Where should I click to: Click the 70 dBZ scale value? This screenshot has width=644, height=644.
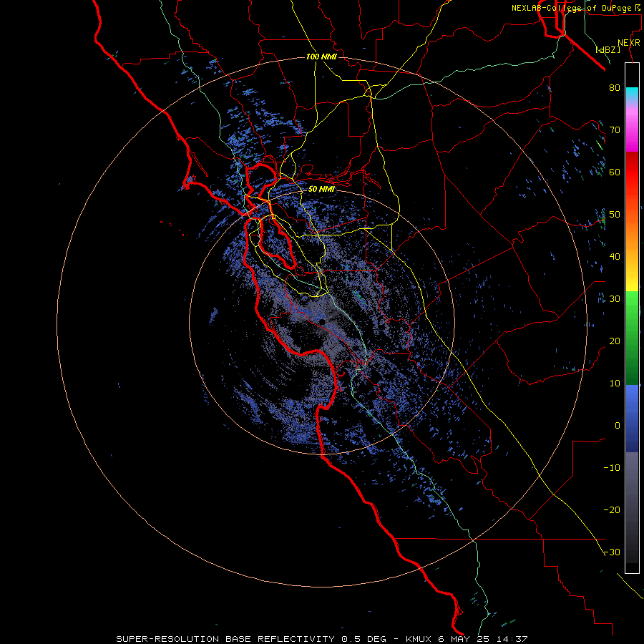(x=615, y=130)
